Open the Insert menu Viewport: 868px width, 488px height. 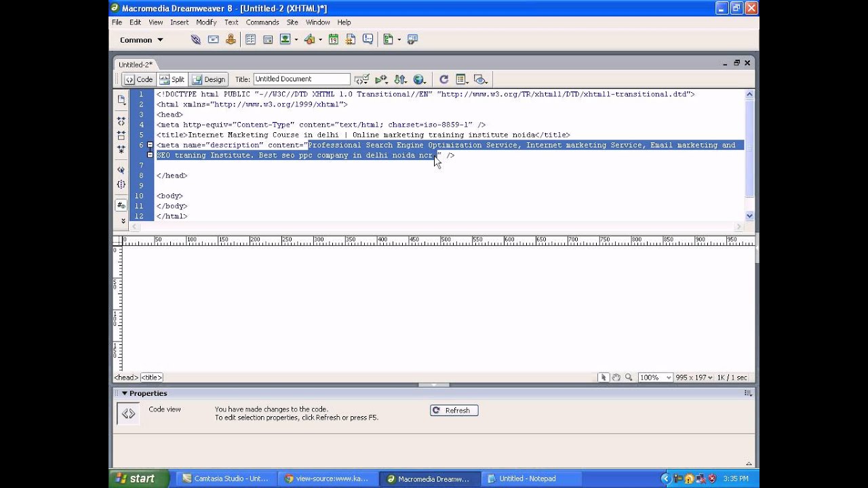(x=179, y=22)
